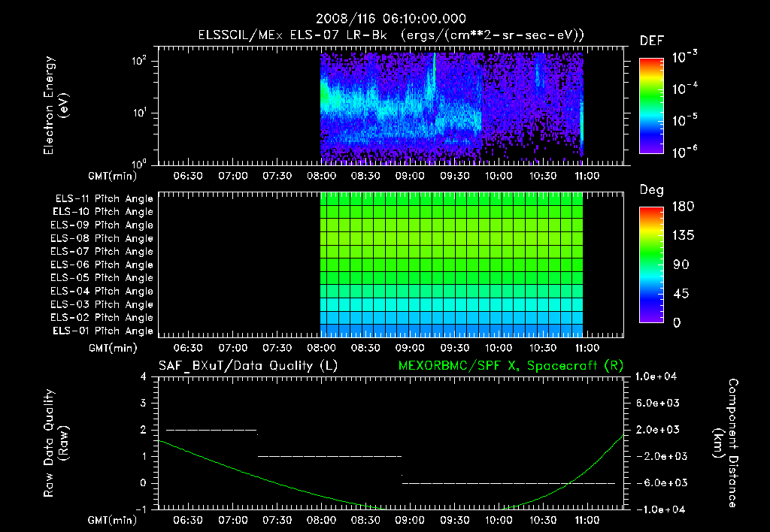Click the ELS-03 Pitch Angle row label
770x532 pixels.
[x=102, y=304]
